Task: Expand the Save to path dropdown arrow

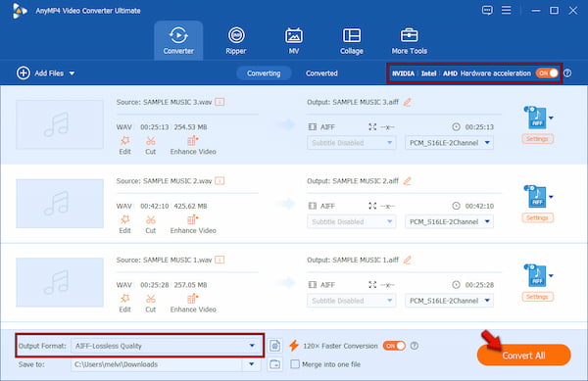Action: (x=252, y=364)
